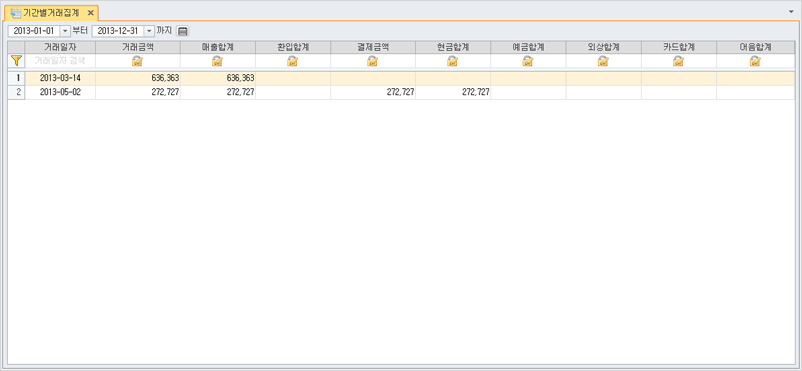Open the end date 2013-12-31 dropdown arrow
The height and width of the screenshot is (371, 802).
pyautogui.click(x=149, y=31)
